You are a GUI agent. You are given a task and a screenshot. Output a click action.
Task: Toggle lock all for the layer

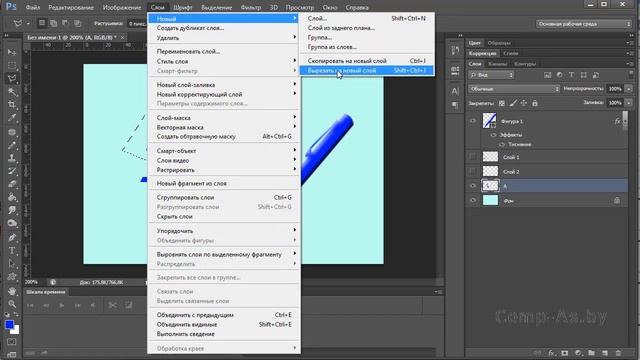coord(535,103)
